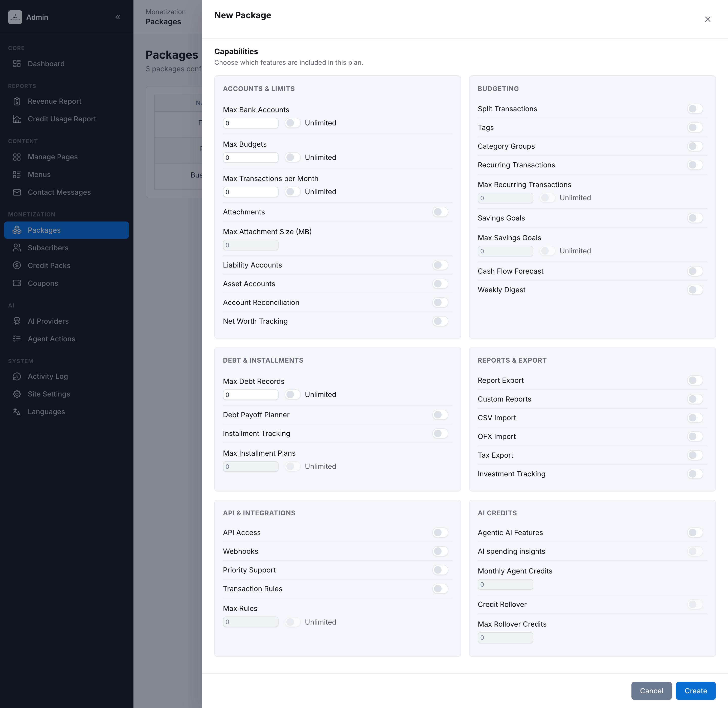
Task: Click the Revenue Report icon
Action: [17, 101]
